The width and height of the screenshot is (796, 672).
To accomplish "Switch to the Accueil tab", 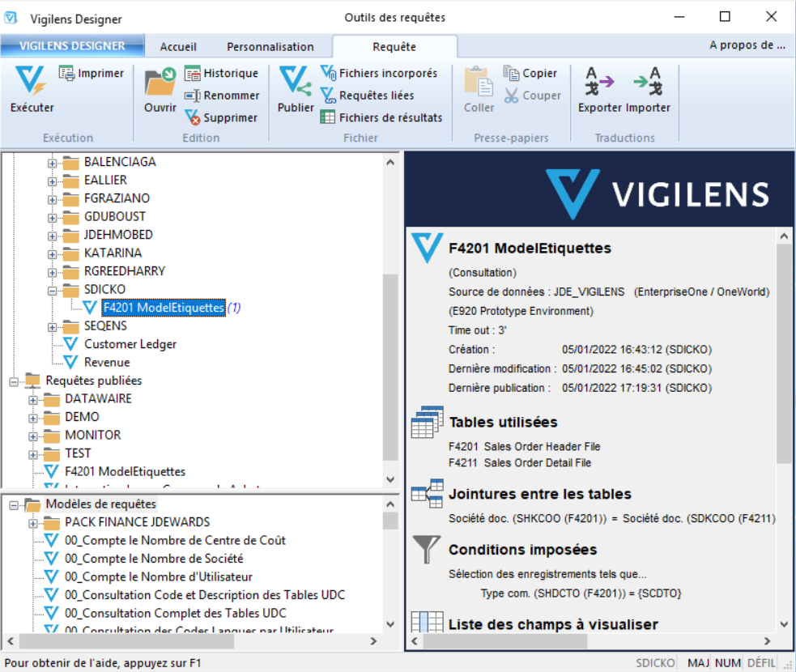I will (178, 47).
